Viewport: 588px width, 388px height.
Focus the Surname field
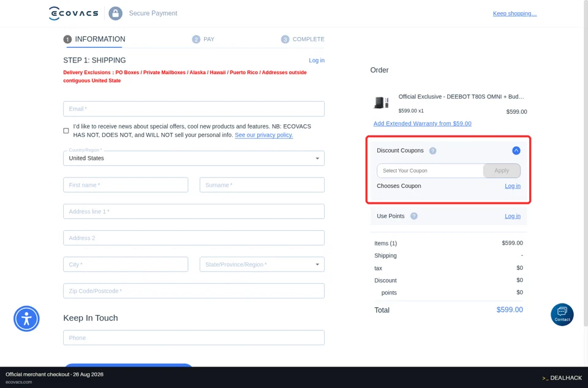[262, 185]
